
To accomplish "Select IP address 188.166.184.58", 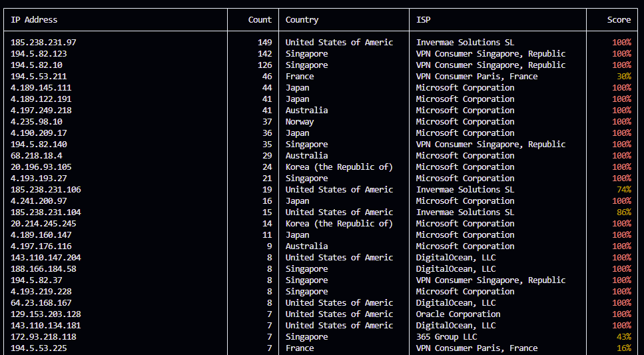I will pyautogui.click(x=43, y=268).
